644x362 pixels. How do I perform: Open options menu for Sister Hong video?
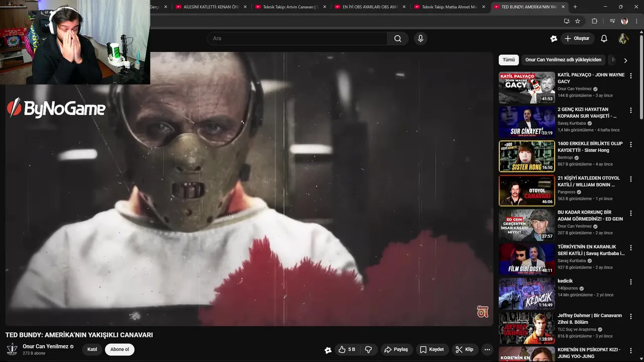631,144
